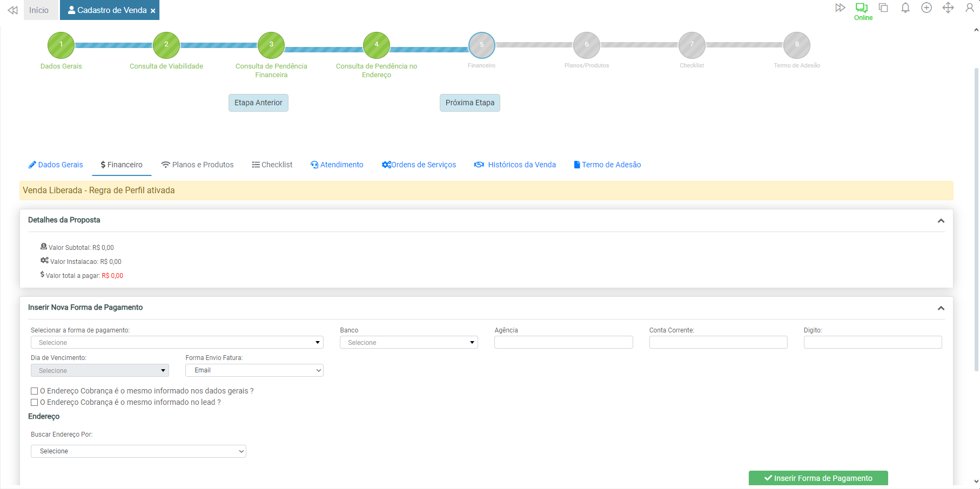Viewport: 980px width, 489px height.
Task: Check billing address same as lead option
Action: 35,403
